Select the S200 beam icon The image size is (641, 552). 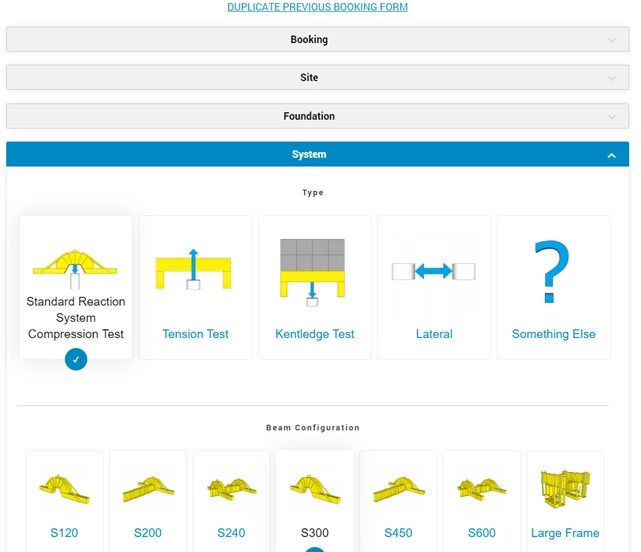click(x=148, y=488)
